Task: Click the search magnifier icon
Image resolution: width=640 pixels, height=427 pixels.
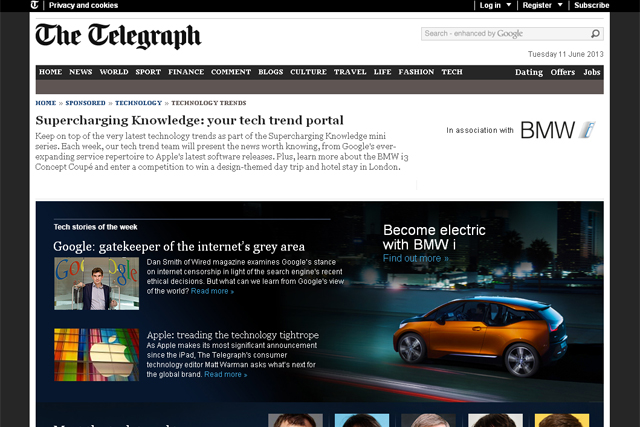Action: 595,33
